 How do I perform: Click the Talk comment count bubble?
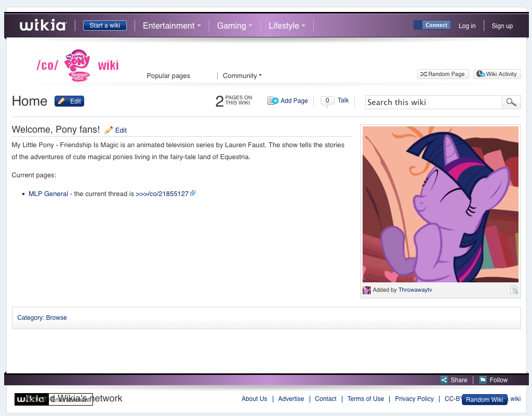327,101
